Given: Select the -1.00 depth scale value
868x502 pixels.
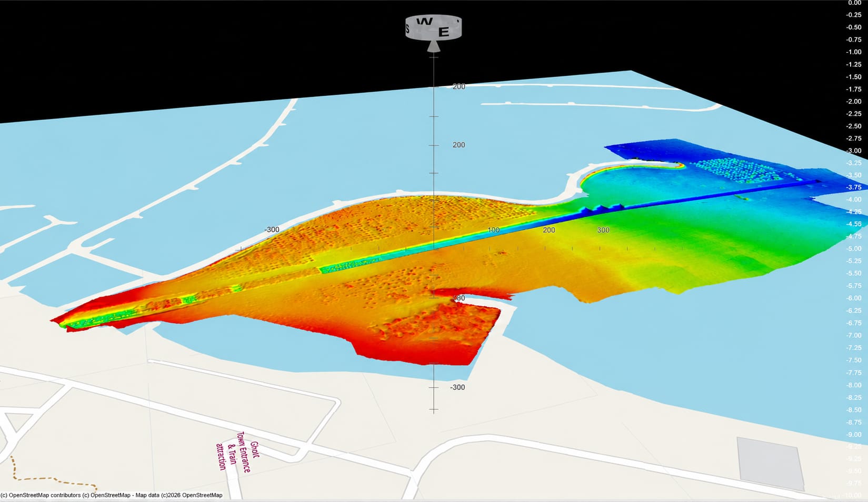Looking at the screenshot, I should [x=853, y=52].
